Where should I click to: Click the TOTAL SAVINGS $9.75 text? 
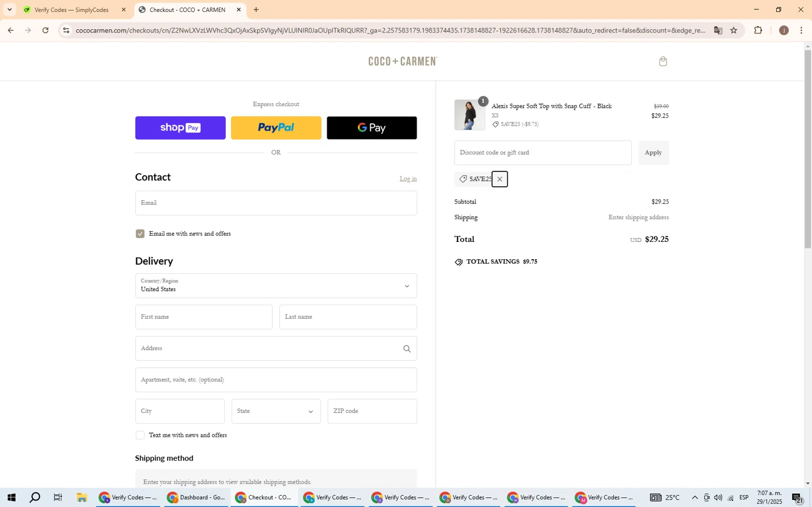click(x=502, y=262)
